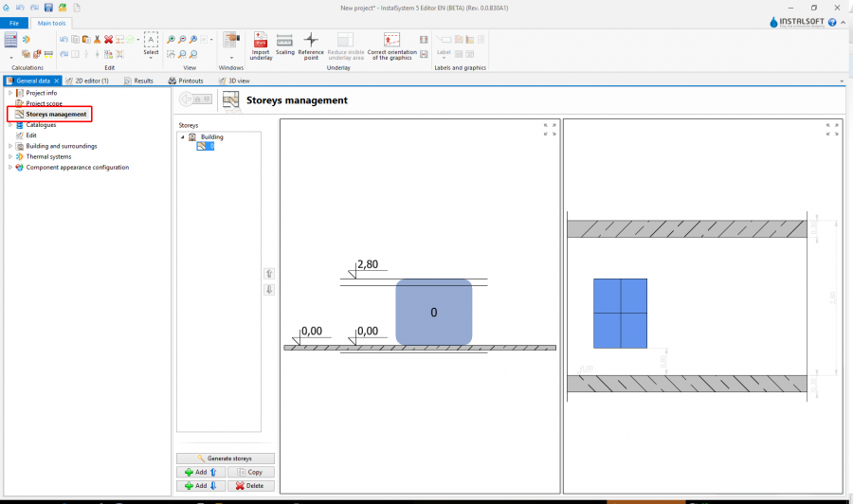
Task: Switch to the 2D editor tab
Action: (90, 81)
